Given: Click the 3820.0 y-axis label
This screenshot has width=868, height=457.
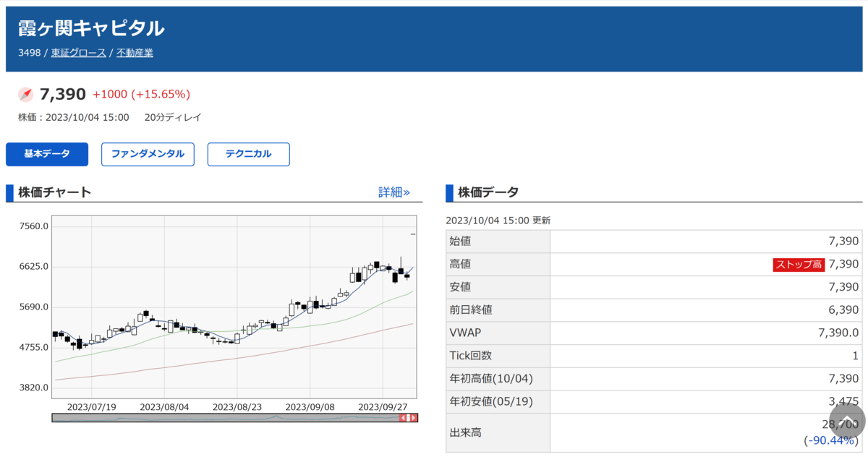Looking at the screenshot, I should tap(34, 388).
